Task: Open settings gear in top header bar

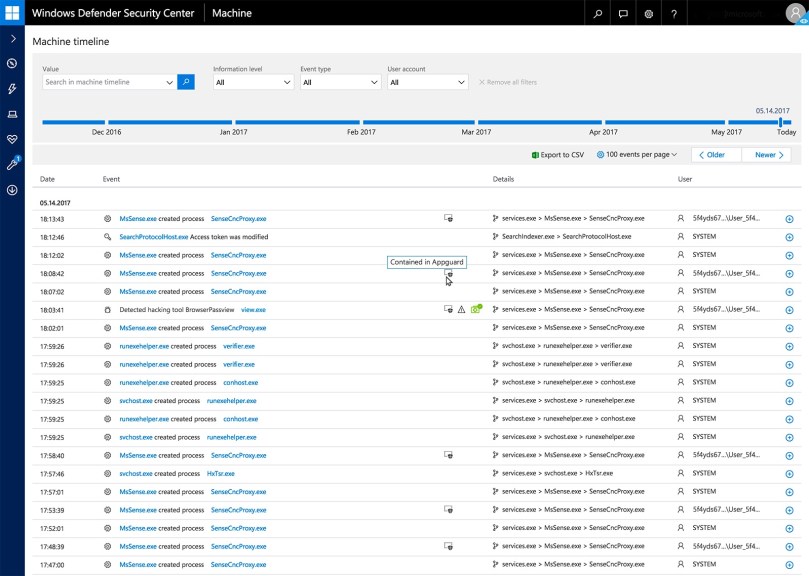Action: click(x=649, y=14)
